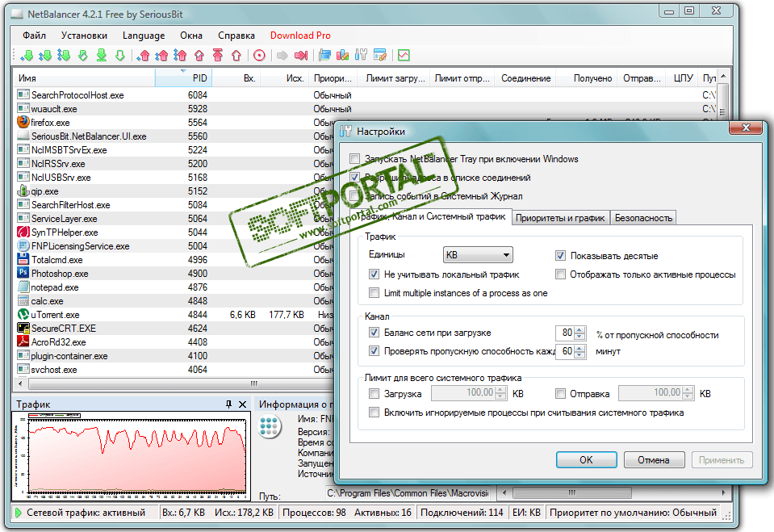Click the green download arrow with underline
The width and height of the screenshot is (774, 532).
101,56
